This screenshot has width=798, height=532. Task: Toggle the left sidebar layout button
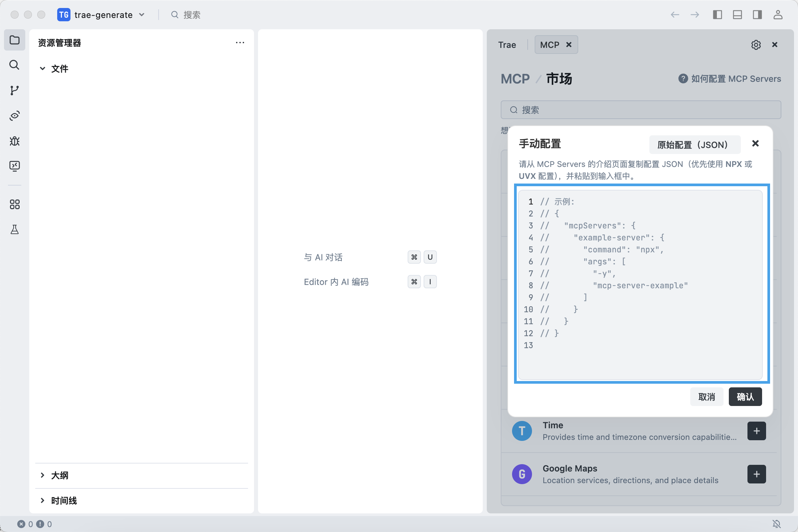coord(717,15)
